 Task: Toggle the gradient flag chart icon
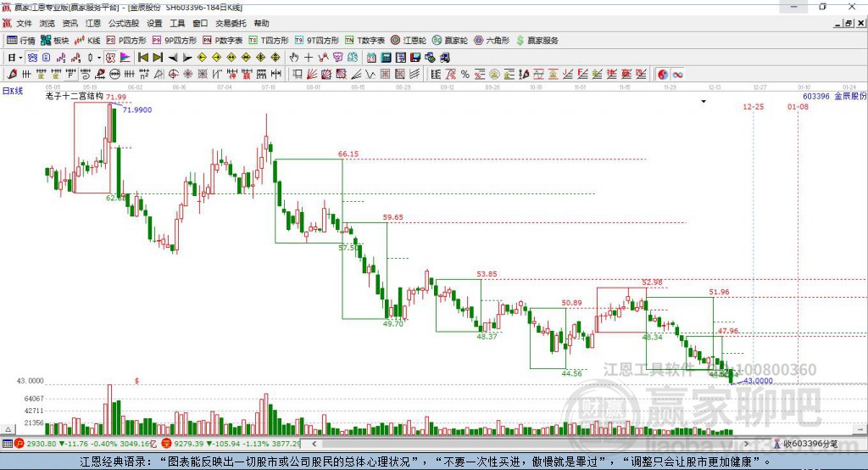(125, 58)
